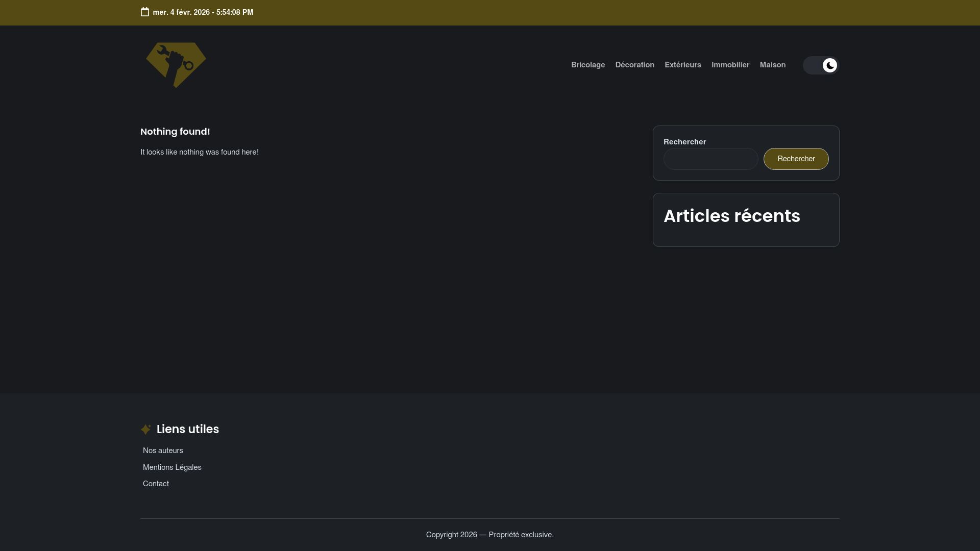
Task: Click the Nothing found! heading
Action: point(175,132)
